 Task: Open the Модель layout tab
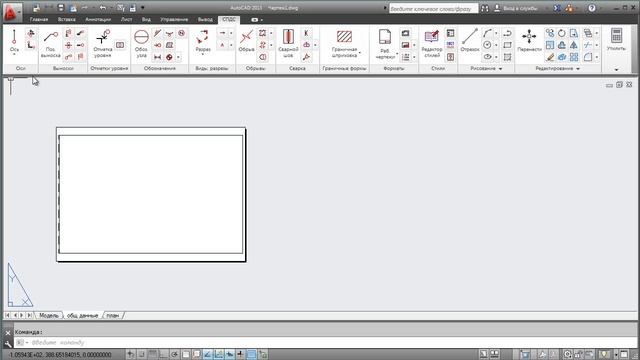click(x=49, y=316)
